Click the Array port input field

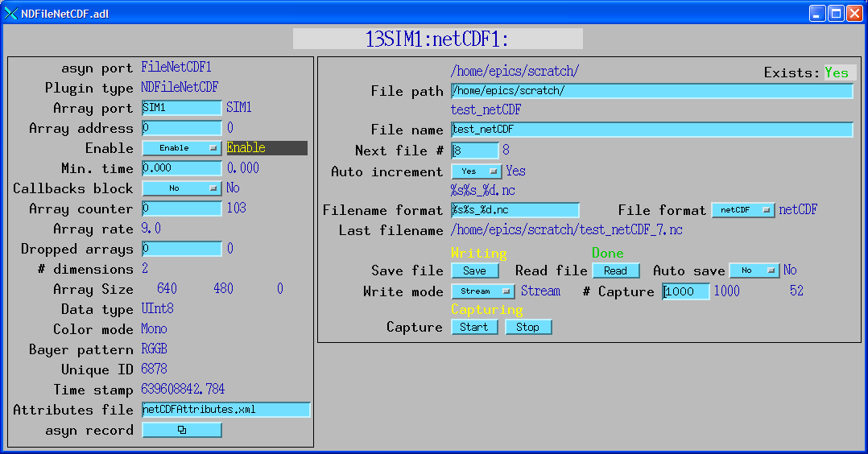tap(182, 108)
